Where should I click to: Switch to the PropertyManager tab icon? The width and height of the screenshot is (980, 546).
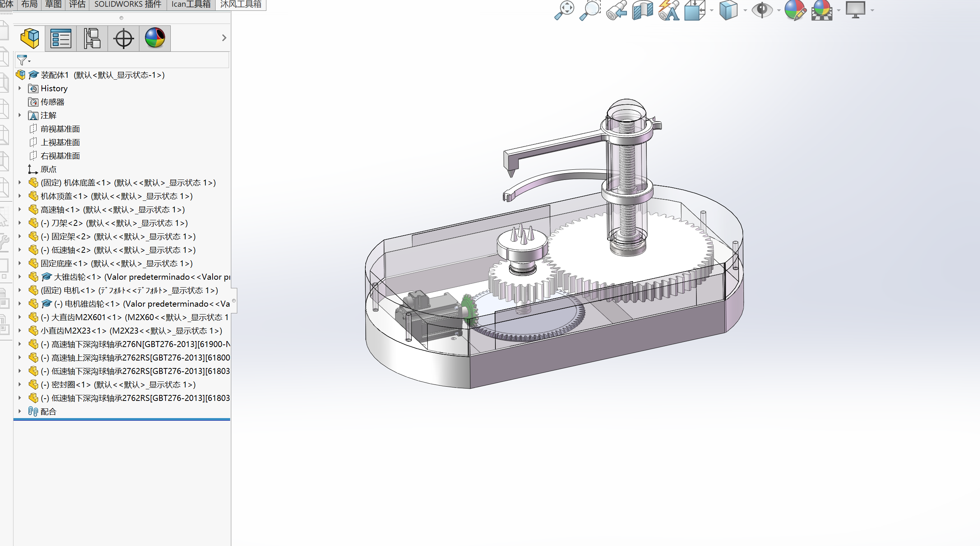61,38
